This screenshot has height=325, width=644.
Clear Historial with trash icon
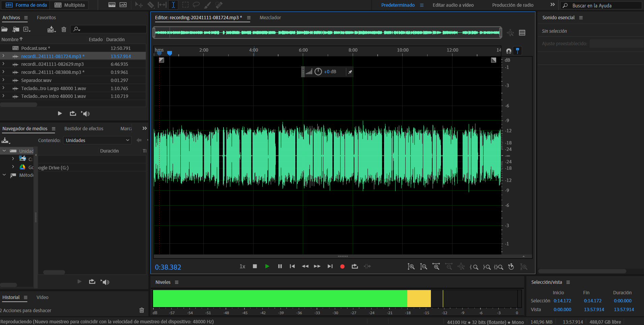tap(142, 310)
